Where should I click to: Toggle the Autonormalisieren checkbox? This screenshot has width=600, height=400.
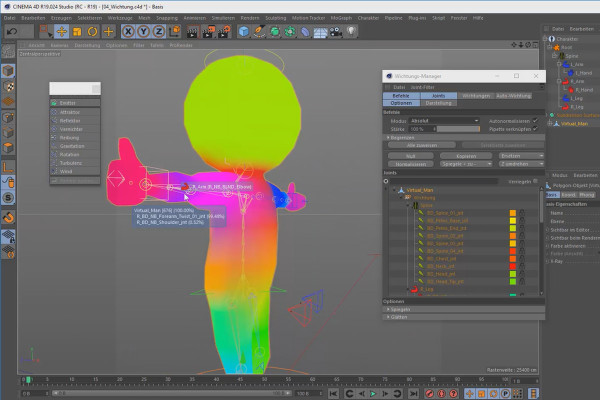click(535, 121)
